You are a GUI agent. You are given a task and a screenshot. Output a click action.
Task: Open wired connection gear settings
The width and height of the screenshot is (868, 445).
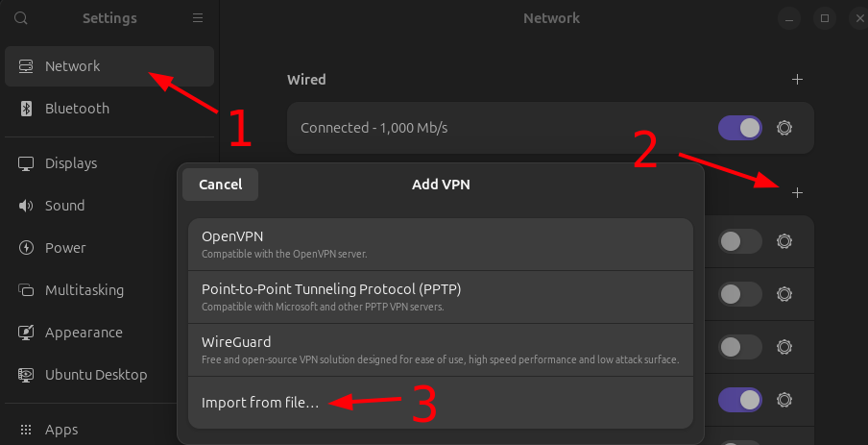784,128
